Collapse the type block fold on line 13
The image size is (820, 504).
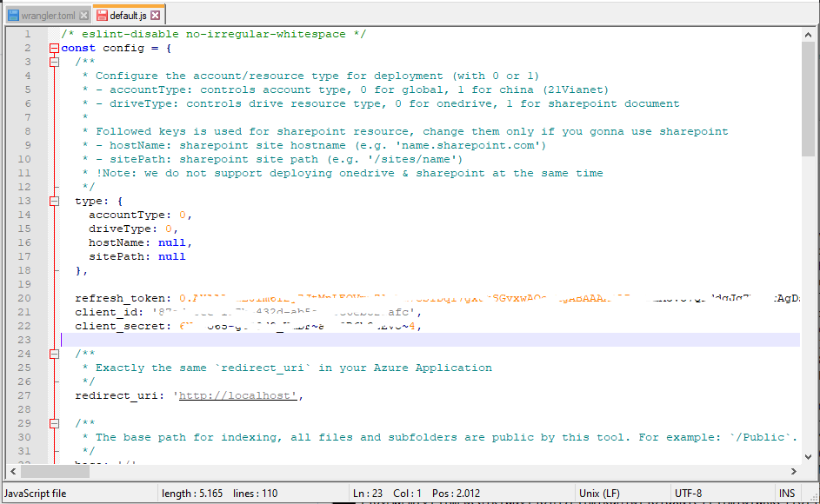click(54, 201)
